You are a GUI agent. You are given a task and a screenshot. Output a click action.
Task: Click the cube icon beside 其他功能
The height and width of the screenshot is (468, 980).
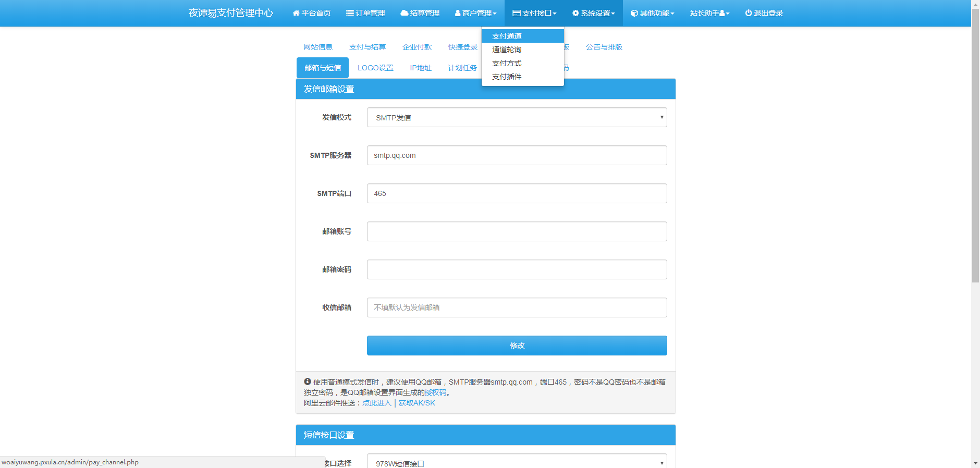pos(634,13)
